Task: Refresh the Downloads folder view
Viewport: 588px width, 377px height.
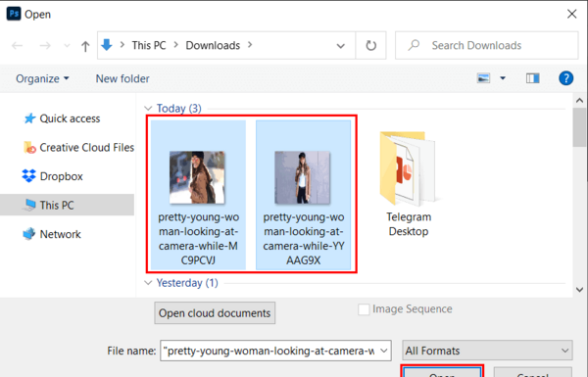Action: (x=370, y=46)
